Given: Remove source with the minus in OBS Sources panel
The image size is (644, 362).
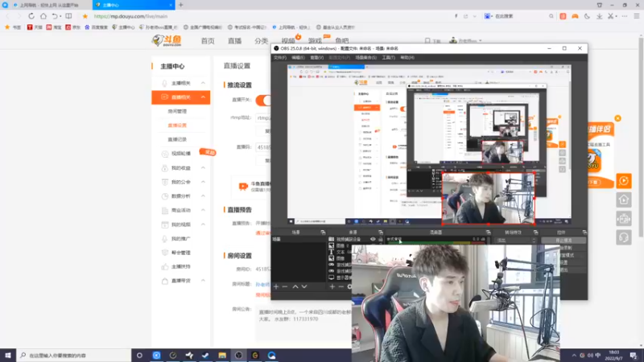Looking at the screenshot, I should point(341,286).
